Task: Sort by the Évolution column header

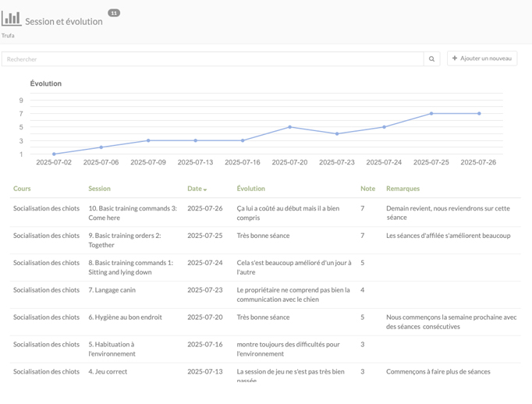Action: [x=250, y=189]
